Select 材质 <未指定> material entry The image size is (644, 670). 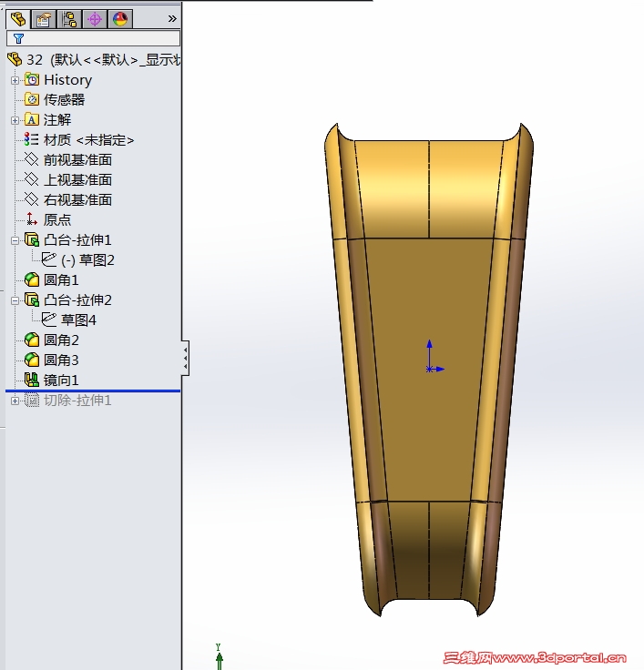(x=89, y=139)
